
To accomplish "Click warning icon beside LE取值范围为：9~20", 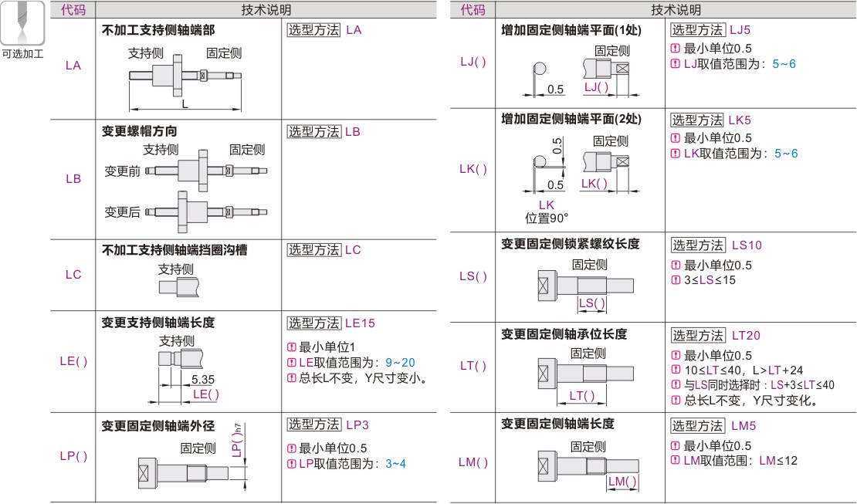I will [291, 363].
